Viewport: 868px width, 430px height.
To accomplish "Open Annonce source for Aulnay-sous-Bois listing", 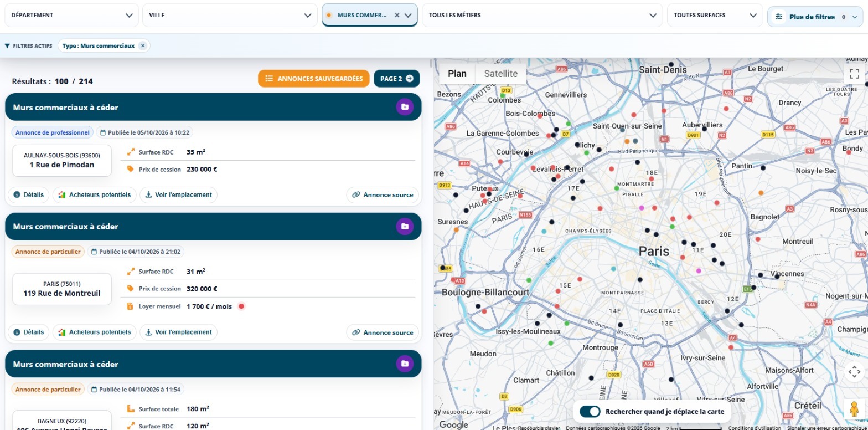I will (383, 195).
